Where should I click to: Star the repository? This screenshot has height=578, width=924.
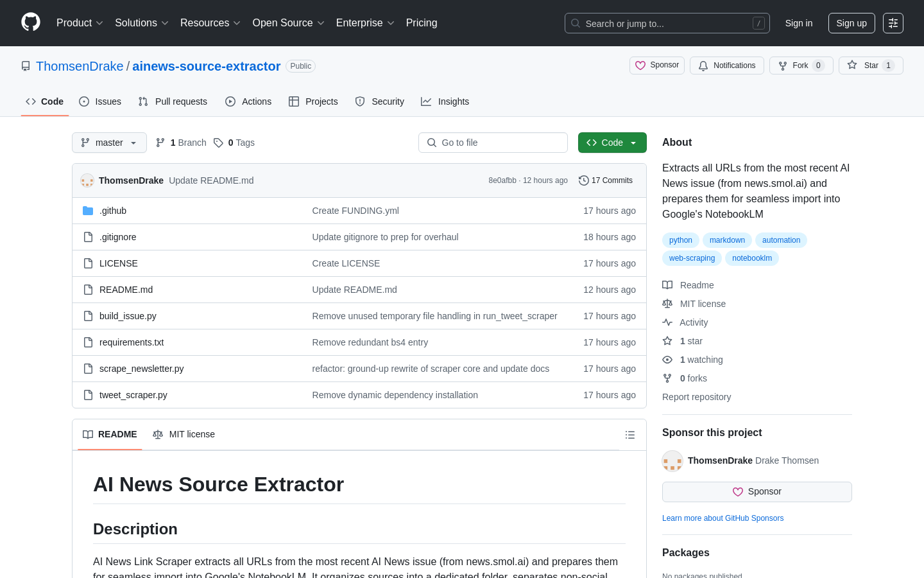871,66
